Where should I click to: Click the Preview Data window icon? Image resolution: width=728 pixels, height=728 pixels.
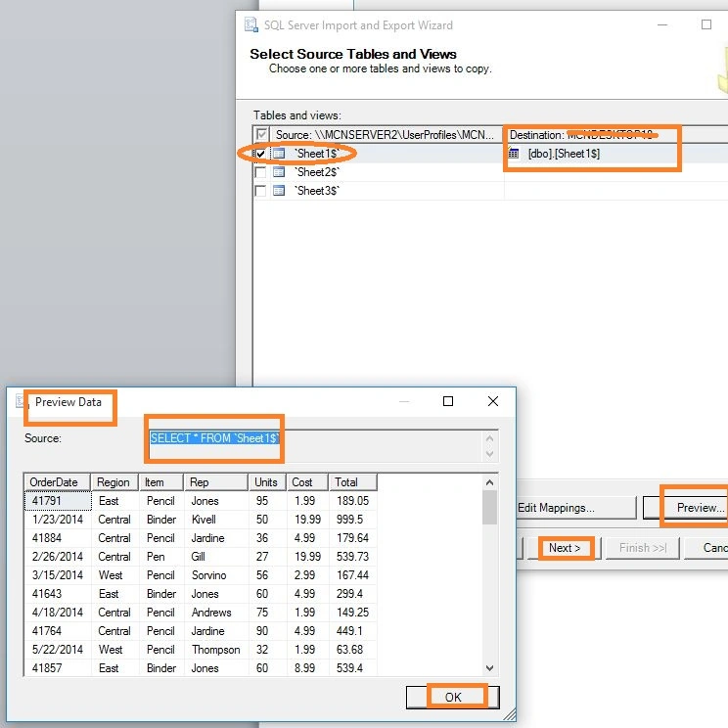point(20,401)
